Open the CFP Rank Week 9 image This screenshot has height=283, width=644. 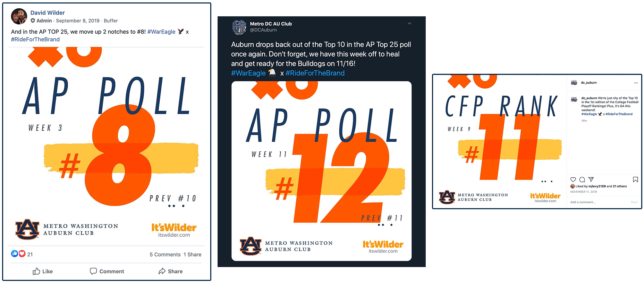500,142
